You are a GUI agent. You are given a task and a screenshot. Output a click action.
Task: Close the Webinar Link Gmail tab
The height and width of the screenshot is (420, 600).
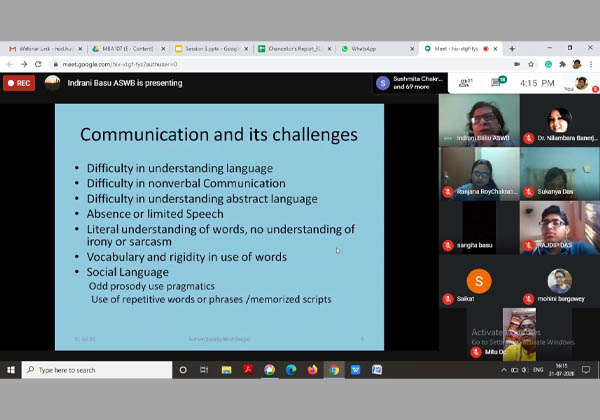point(80,49)
